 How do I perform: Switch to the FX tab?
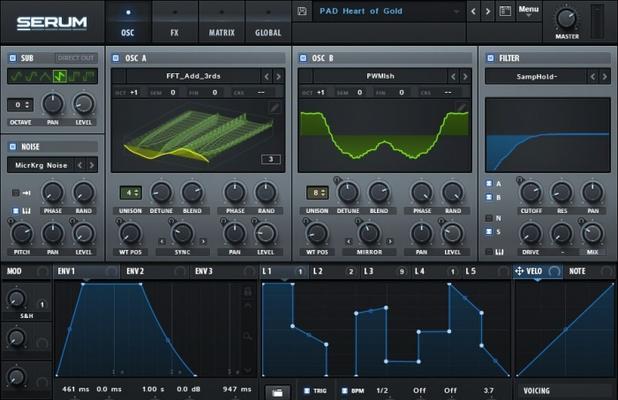[x=175, y=22]
